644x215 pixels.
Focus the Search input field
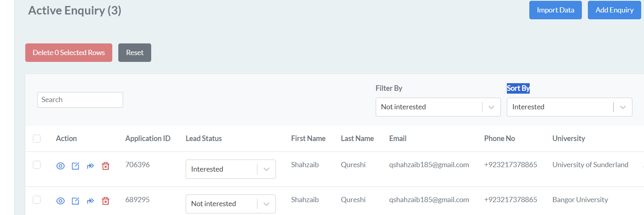[80, 100]
